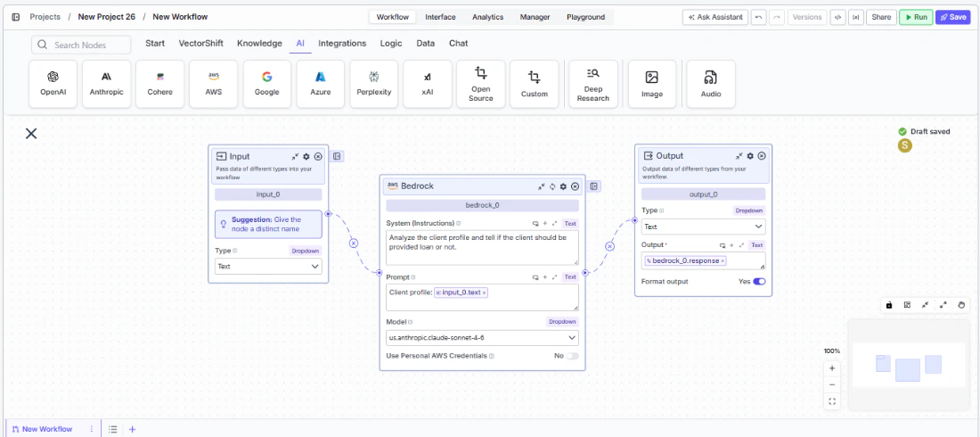
Task: Click the System Instructions text area
Action: (482, 247)
